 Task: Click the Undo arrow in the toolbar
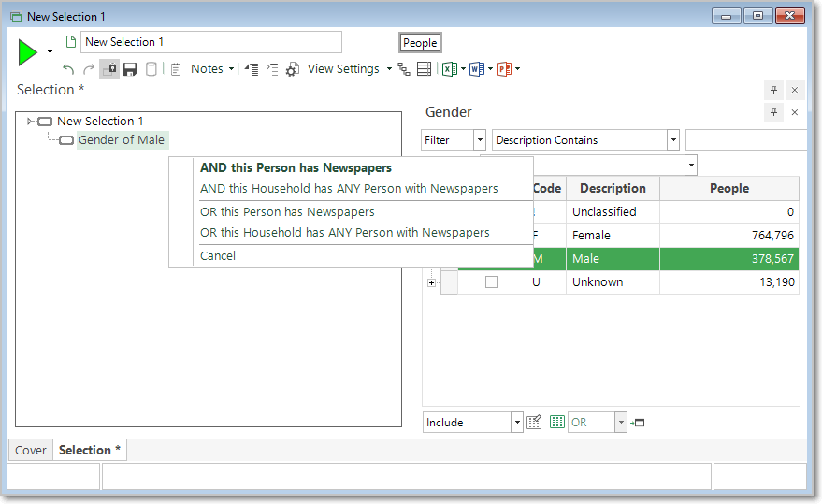(68, 69)
